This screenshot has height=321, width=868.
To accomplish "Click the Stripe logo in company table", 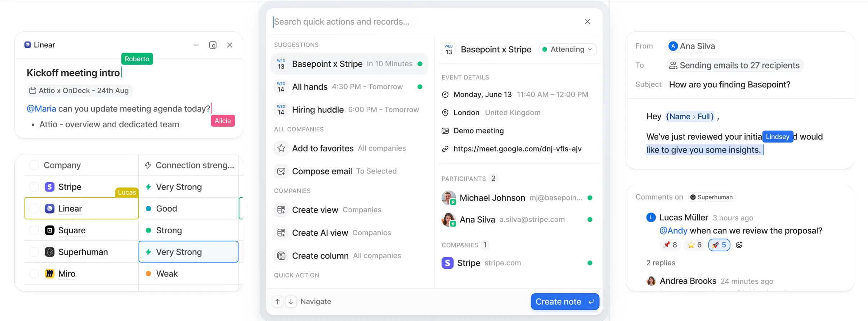I will [50, 187].
